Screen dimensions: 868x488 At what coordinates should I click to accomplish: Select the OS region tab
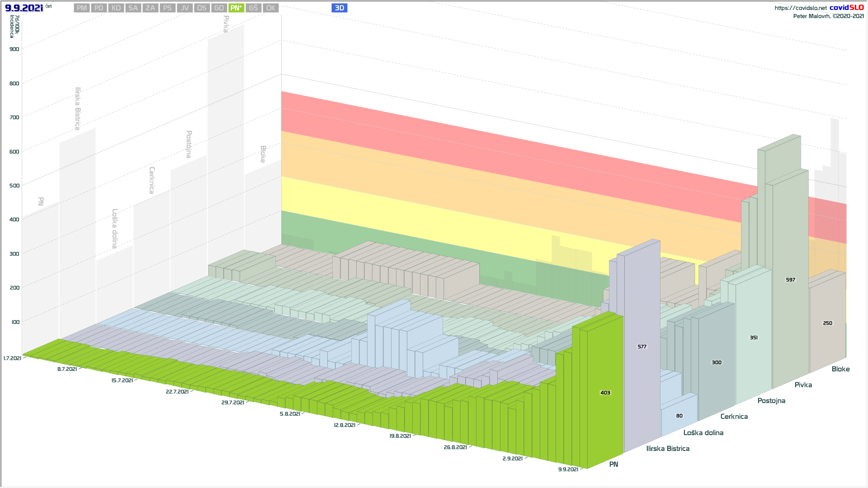coord(202,8)
